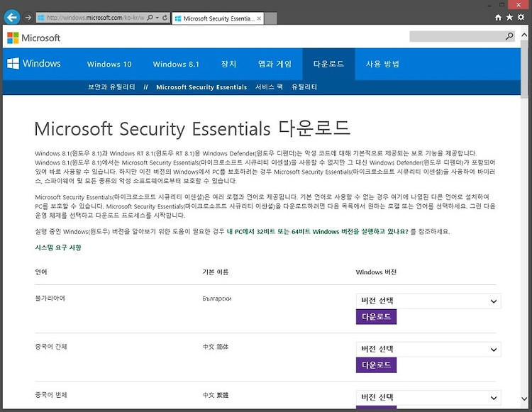Expand 버전 선택 dropdown for 중국어 번체

[x=428, y=397]
